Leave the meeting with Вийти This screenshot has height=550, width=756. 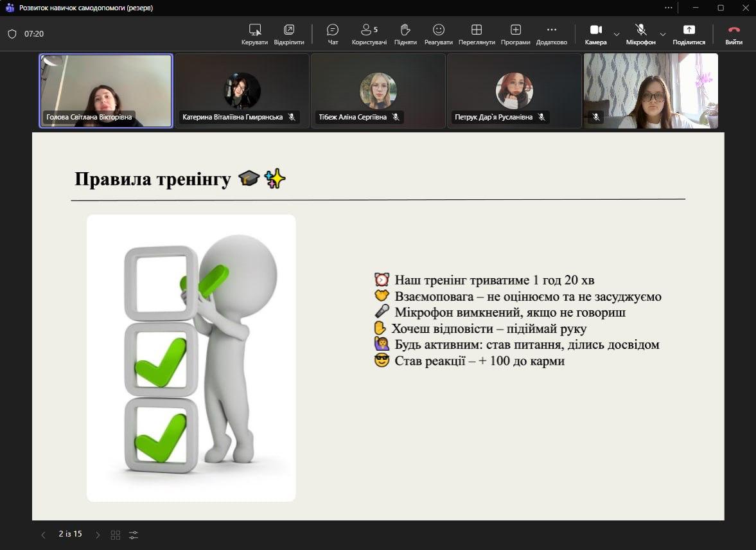point(734,34)
